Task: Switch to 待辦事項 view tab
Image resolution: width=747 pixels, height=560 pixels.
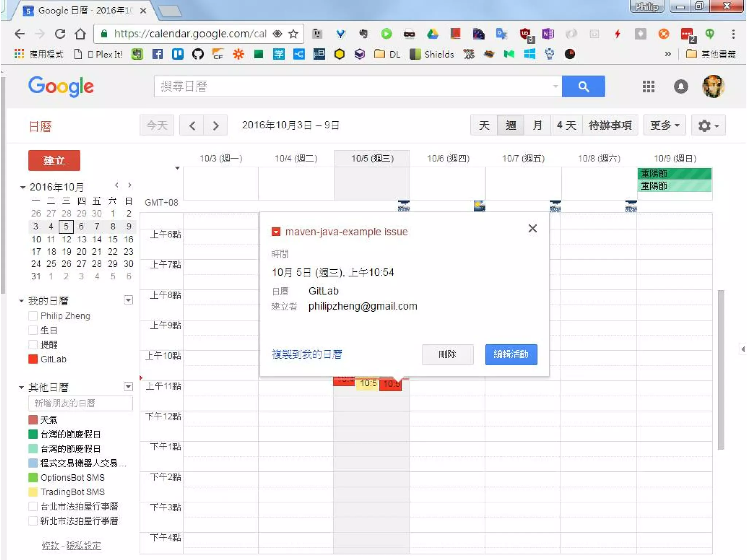Action: point(610,126)
